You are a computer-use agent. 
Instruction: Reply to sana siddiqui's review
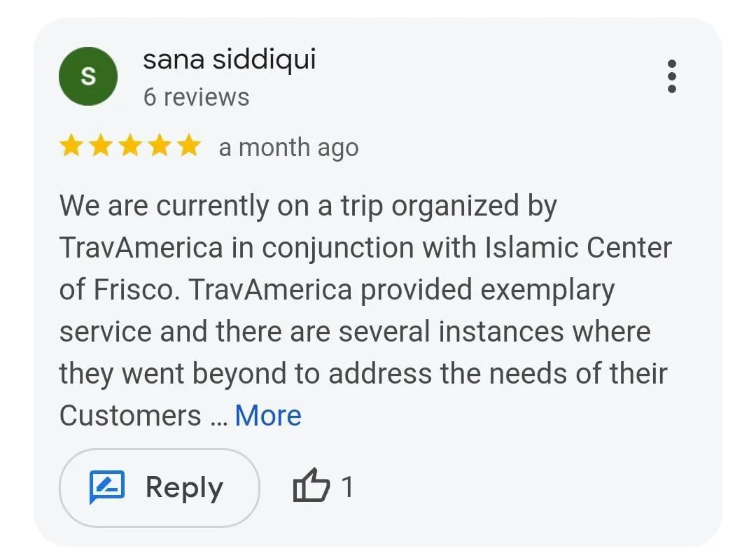160,487
